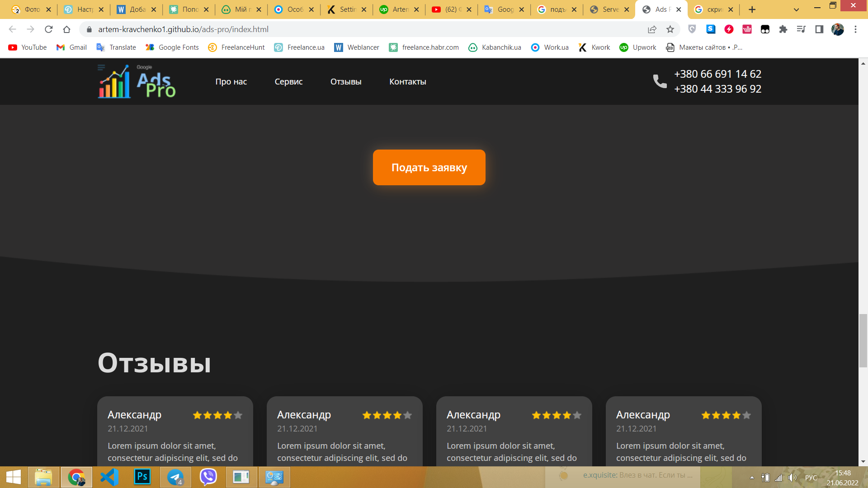Click the phone handset icon in header
The width and height of the screenshot is (868, 488).
coord(660,81)
